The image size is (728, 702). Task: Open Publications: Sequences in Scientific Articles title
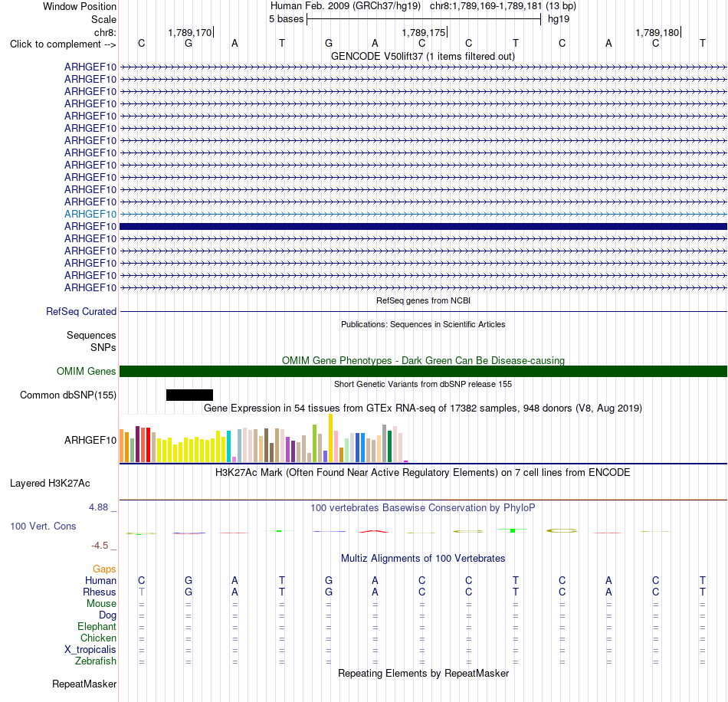(423, 324)
